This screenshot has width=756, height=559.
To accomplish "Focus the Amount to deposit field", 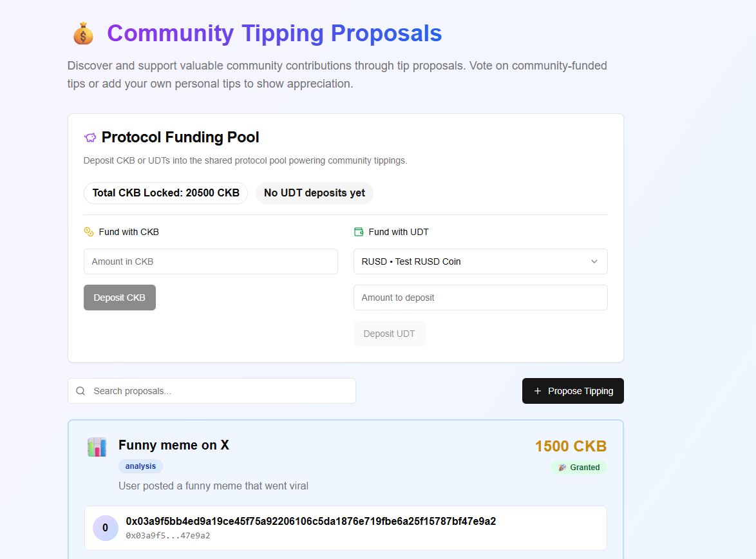I will point(480,298).
